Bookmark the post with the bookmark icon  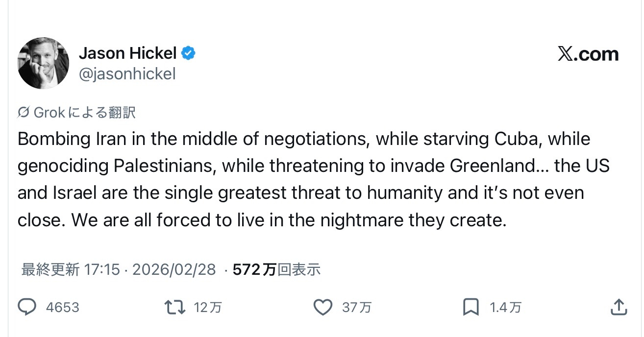471,307
